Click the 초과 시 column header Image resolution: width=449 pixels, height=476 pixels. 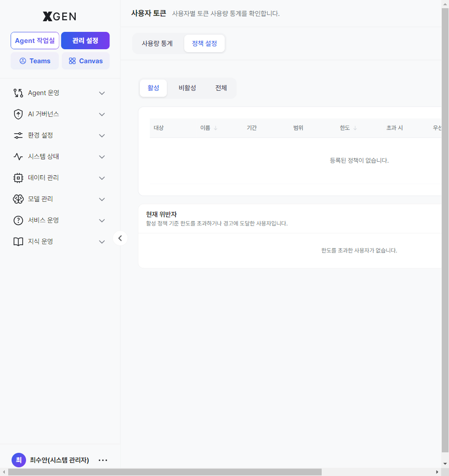(395, 128)
